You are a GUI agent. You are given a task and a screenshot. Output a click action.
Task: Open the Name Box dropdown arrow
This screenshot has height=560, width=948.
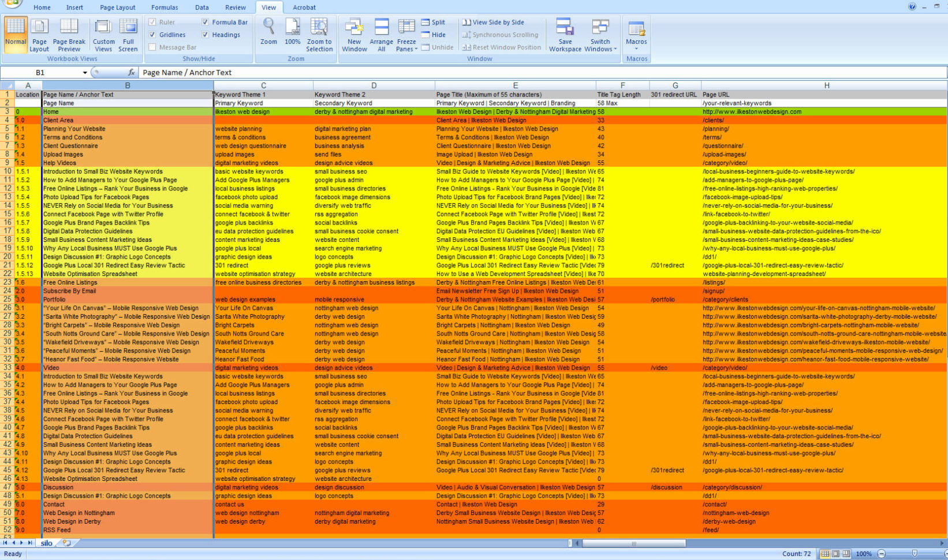click(x=84, y=73)
